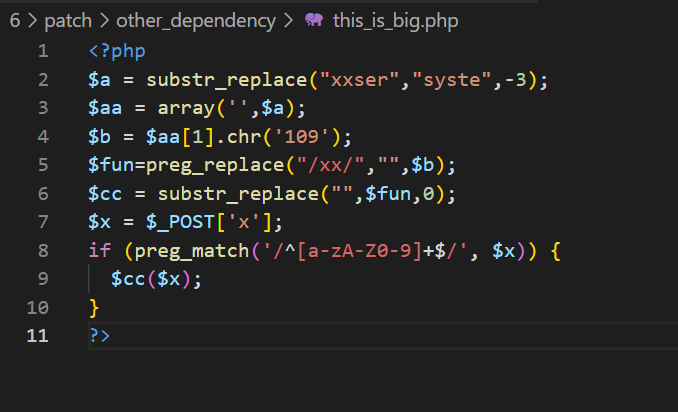Click line number 6 in gutter
The height and width of the screenshot is (412, 678).
point(43,193)
